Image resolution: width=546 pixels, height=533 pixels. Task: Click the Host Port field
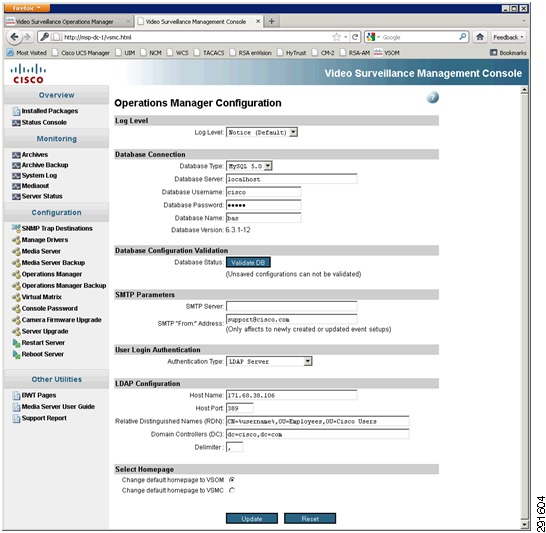click(240, 408)
